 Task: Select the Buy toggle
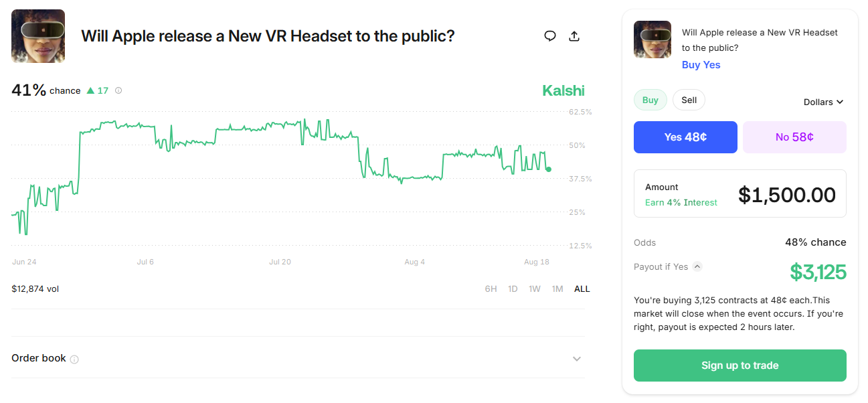coord(650,100)
